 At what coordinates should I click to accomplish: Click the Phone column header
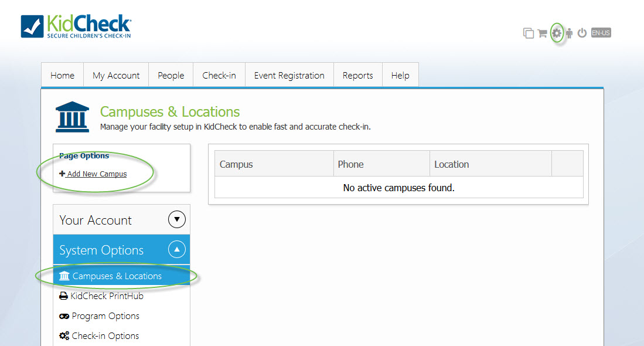381,164
